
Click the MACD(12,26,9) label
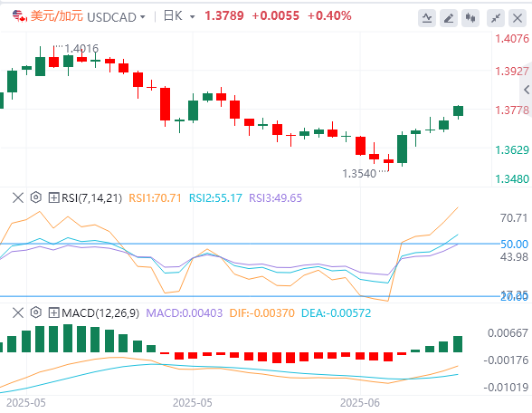[x=100, y=312]
